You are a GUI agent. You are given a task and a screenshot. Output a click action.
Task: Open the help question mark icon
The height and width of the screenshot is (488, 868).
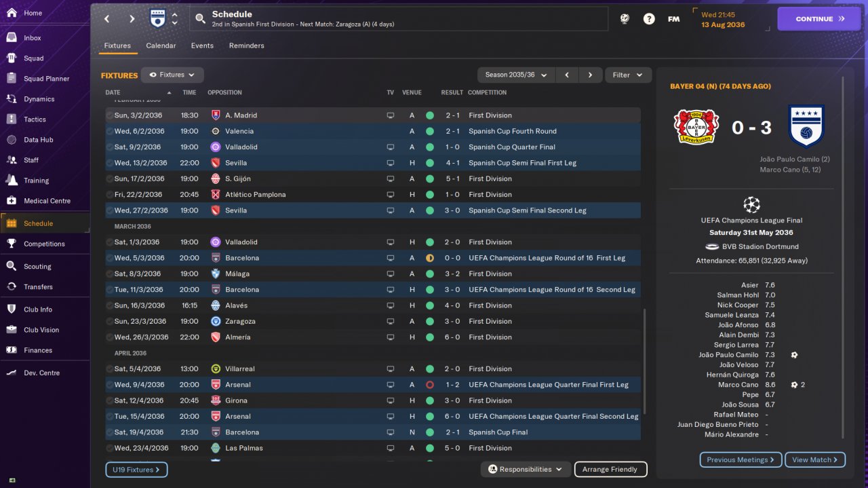(x=649, y=19)
